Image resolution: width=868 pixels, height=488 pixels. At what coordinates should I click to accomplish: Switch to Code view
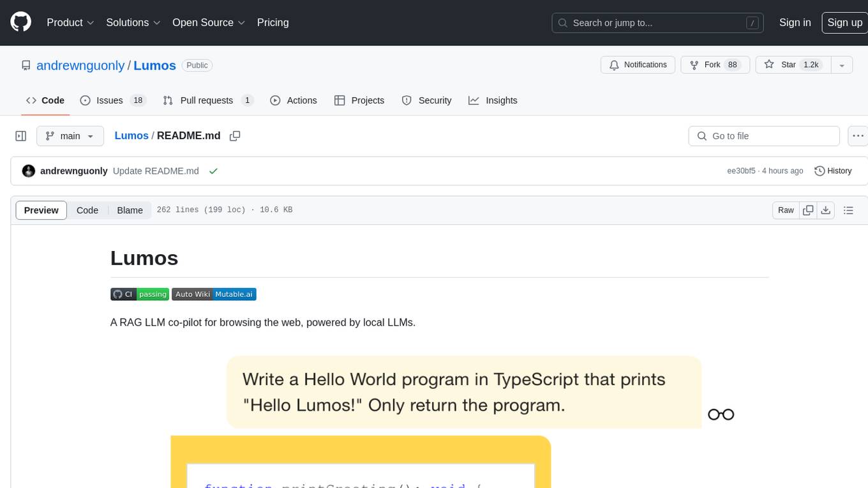87,210
